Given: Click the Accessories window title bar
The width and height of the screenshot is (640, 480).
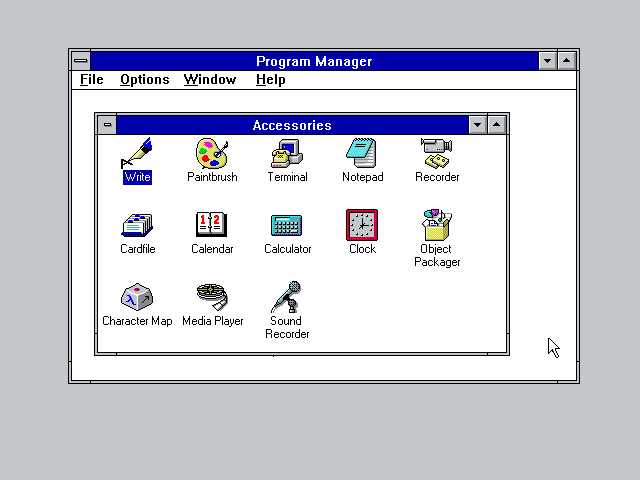Looking at the screenshot, I should [x=291, y=125].
